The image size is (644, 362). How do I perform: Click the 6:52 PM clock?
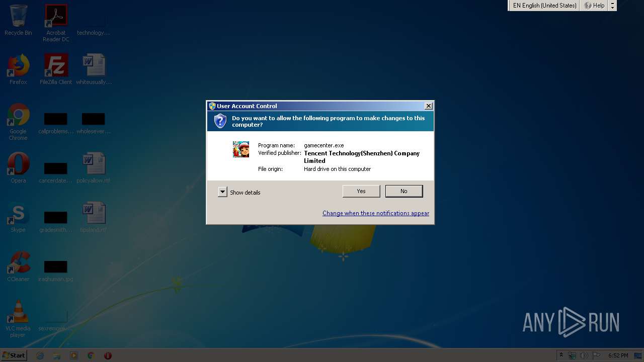point(618,355)
